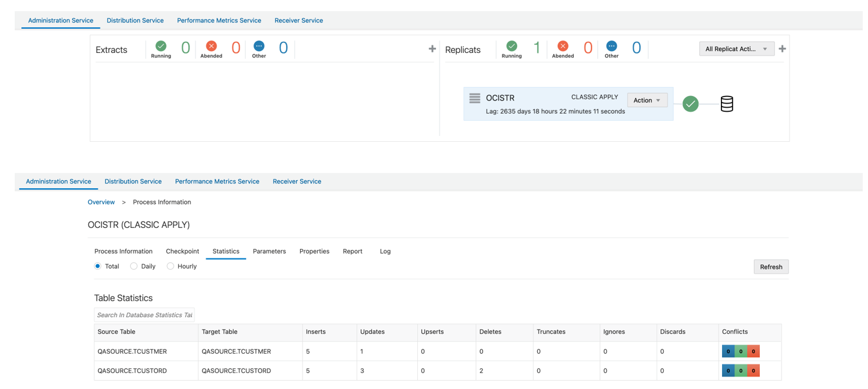The image size is (868, 389).
Task: Open the All Replicat Actions dropdown
Action: click(x=736, y=49)
